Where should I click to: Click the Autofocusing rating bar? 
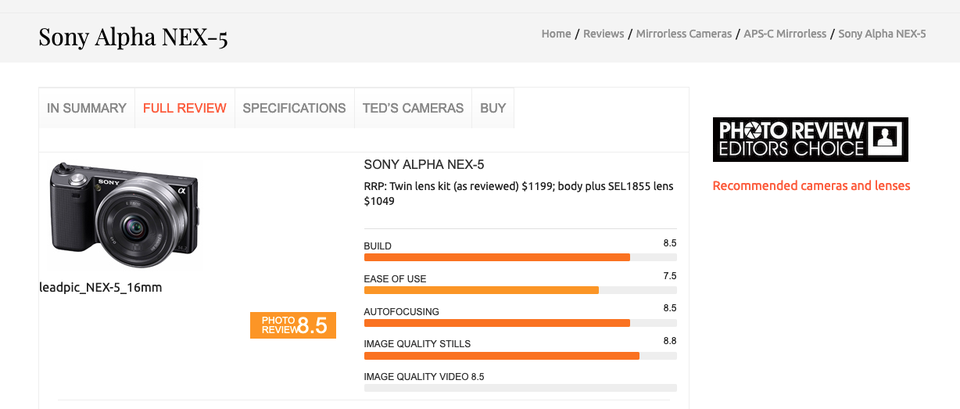520,323
